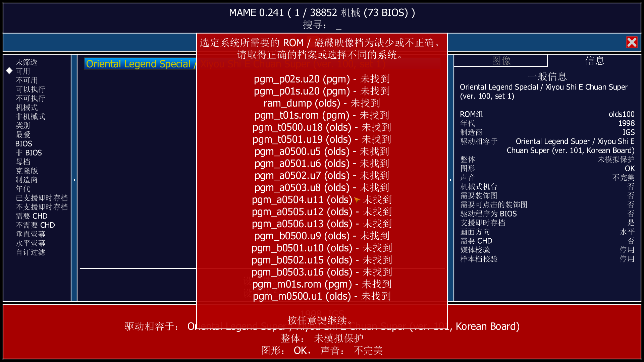Click the red X close icon
The image size is (644, 362).
tap(632, 42)
